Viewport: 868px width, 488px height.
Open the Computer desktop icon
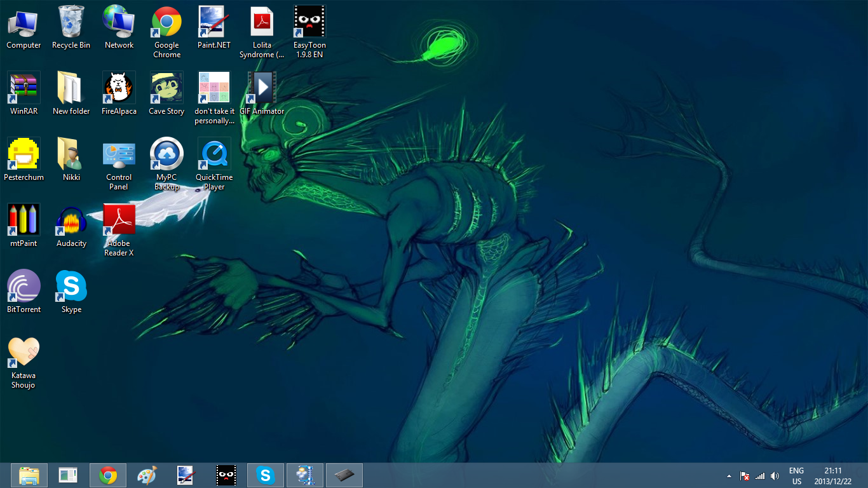pyautogui.click(x=24, y=28)
